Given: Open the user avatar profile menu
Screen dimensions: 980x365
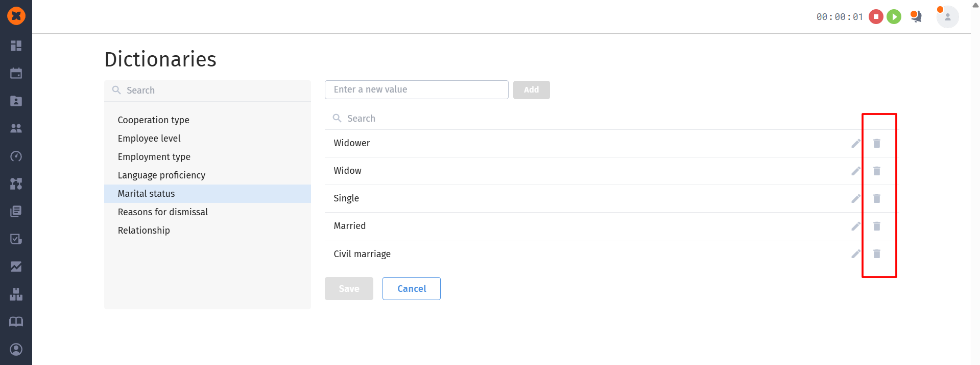Looking at the screenshot, I should (947, 17).
